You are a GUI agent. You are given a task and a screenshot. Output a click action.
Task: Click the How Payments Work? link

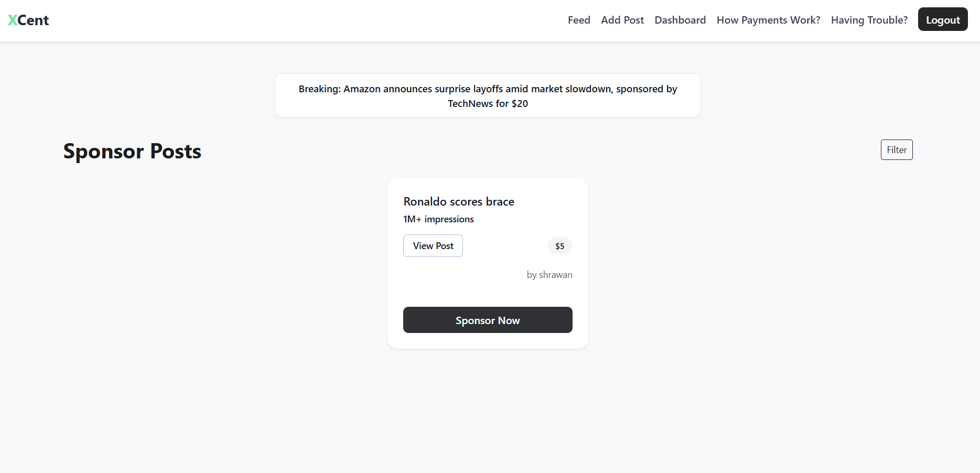point(768,20)
